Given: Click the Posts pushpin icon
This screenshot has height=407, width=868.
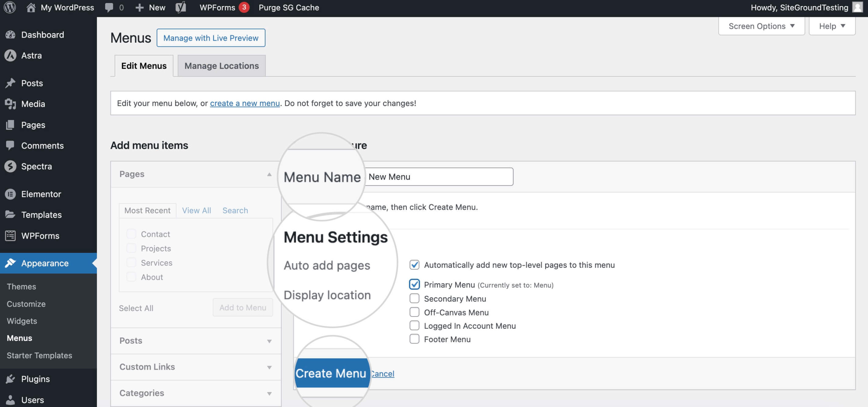Looking at the screenshot, I should point(11,83).
